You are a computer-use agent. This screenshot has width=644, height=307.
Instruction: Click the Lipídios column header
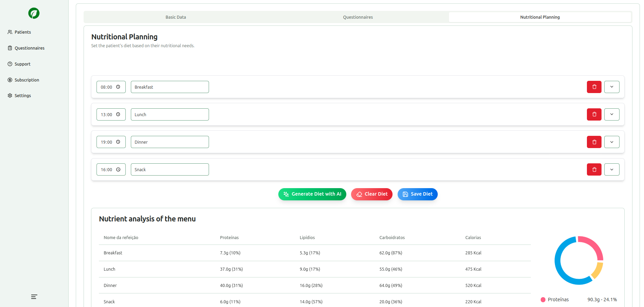pos(307,238)
